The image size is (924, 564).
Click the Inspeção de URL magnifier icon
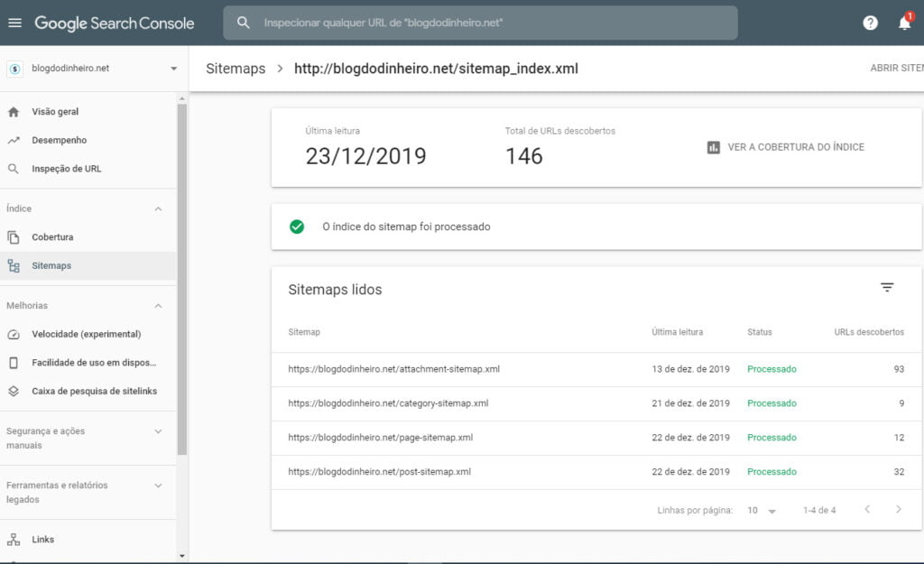pyautogui.click(x=14, y=169)
